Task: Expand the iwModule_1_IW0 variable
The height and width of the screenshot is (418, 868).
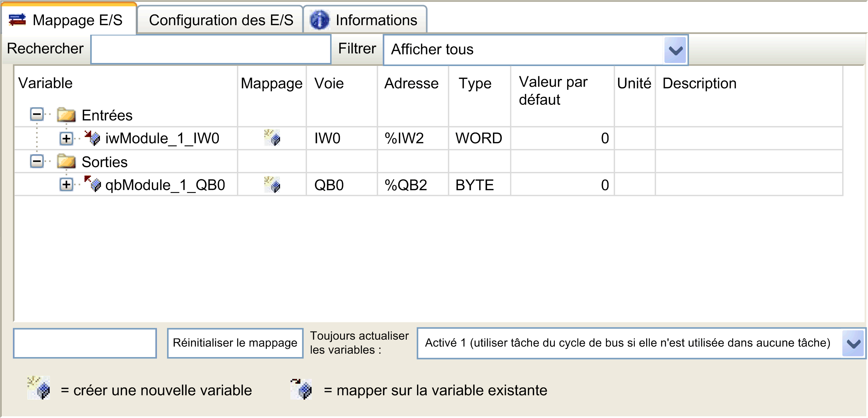Action: [x=66, y=138]
